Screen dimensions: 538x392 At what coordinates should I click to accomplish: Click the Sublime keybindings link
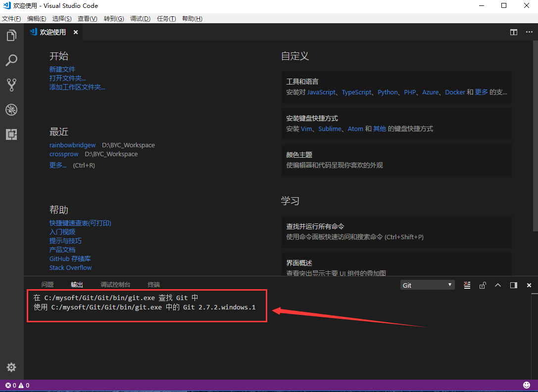[330, 129]
